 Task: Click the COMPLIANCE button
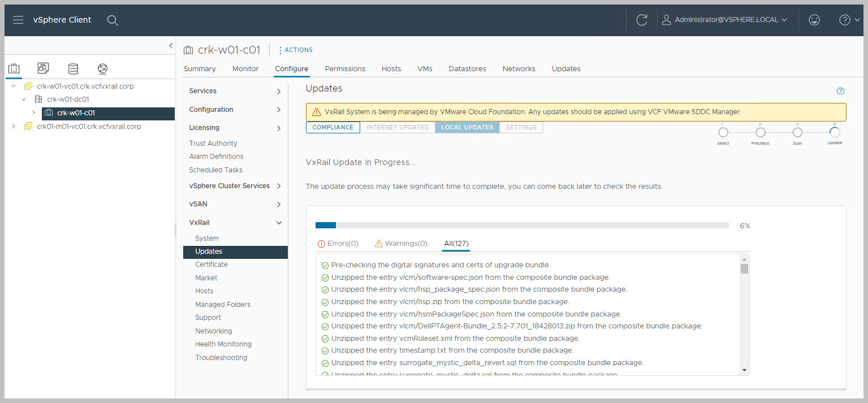coord(333,127)
